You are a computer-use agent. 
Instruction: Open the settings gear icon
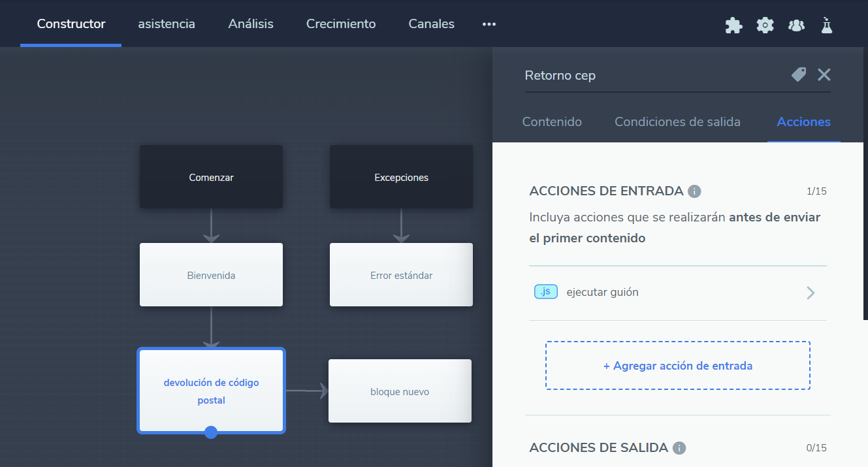tap(765, 25)
